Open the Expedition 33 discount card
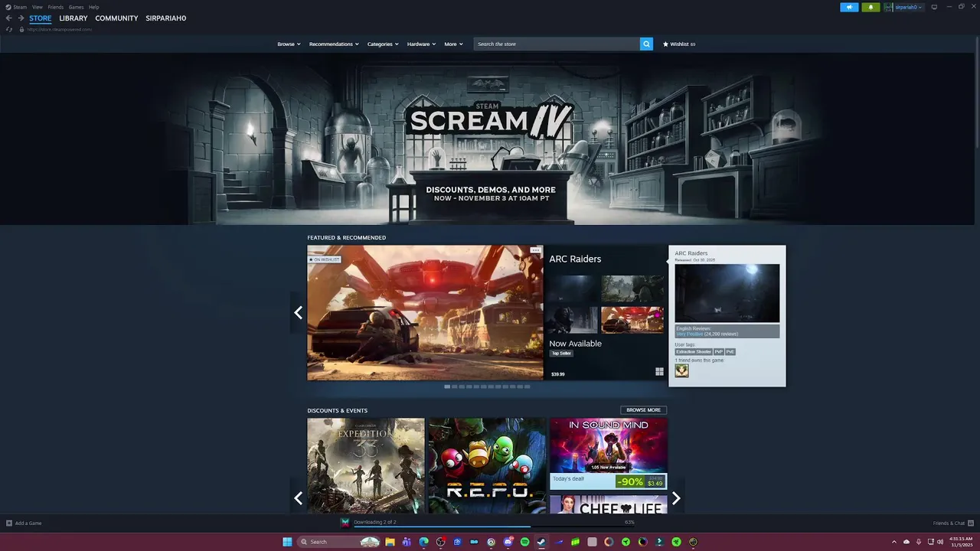980x551 pixels. click(x=366, y=465)
